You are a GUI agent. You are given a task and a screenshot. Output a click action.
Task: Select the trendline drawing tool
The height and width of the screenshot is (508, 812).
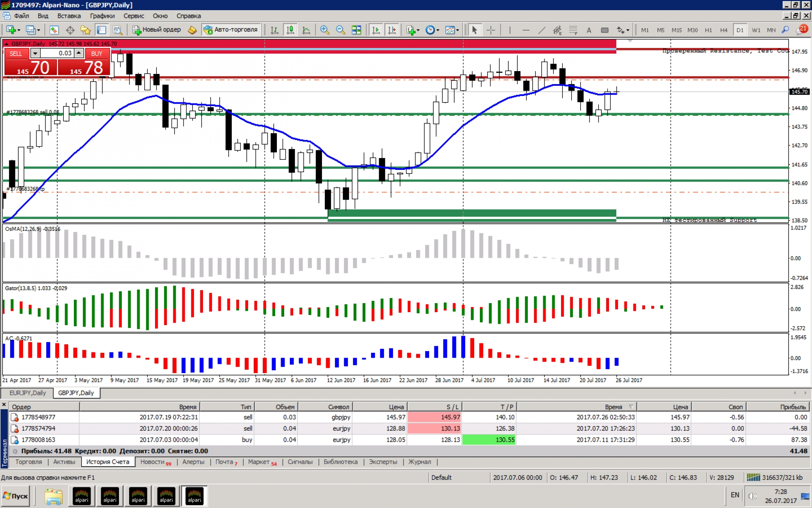(x=541, y=30)
